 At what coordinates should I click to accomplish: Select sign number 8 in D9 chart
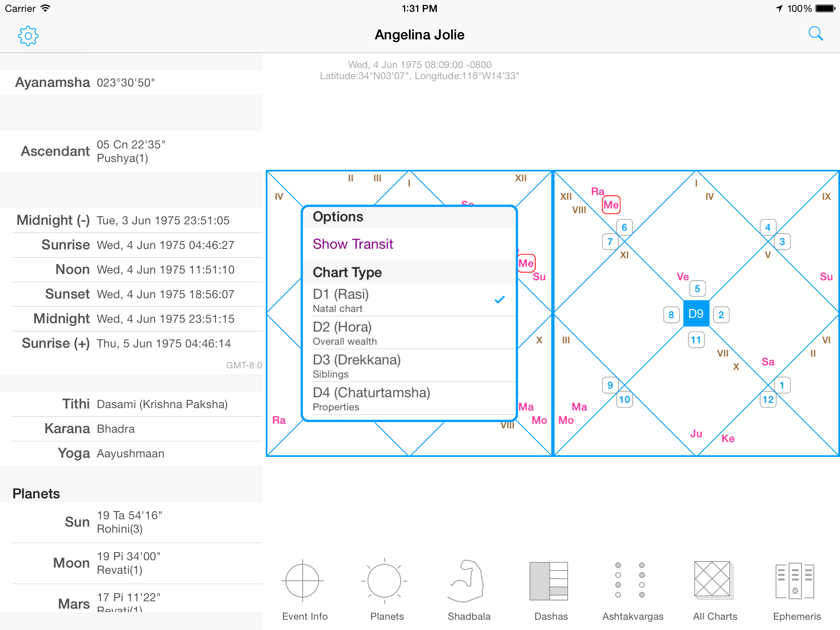(671, 315)
